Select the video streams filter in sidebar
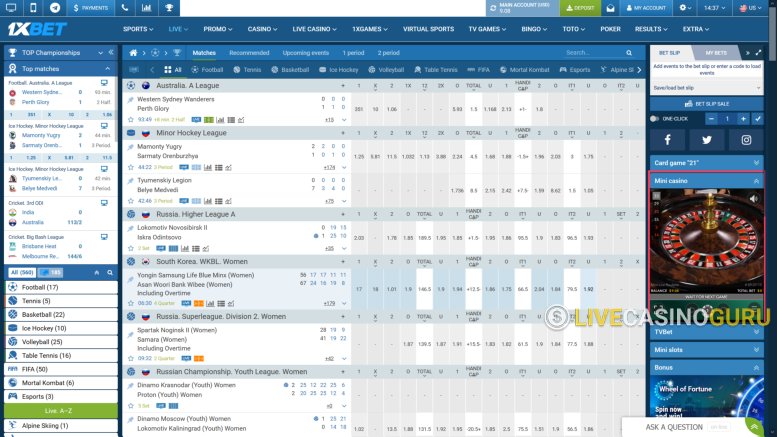Viewport: 777px width, 437px height. point(51,273)
